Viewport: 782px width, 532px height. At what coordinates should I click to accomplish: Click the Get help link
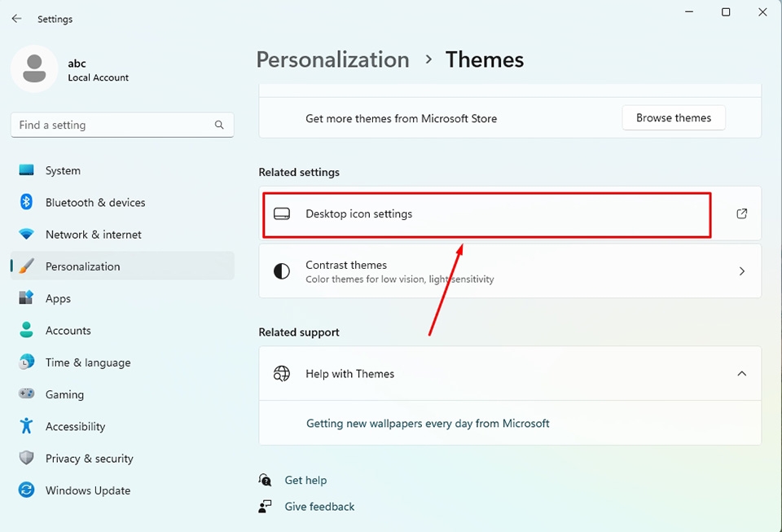305,480
